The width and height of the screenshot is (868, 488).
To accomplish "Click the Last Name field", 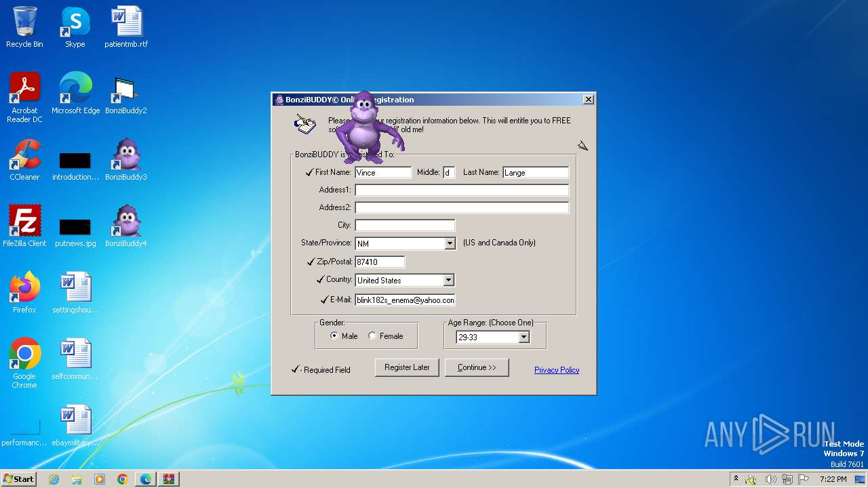I will (x=536, y=172).
